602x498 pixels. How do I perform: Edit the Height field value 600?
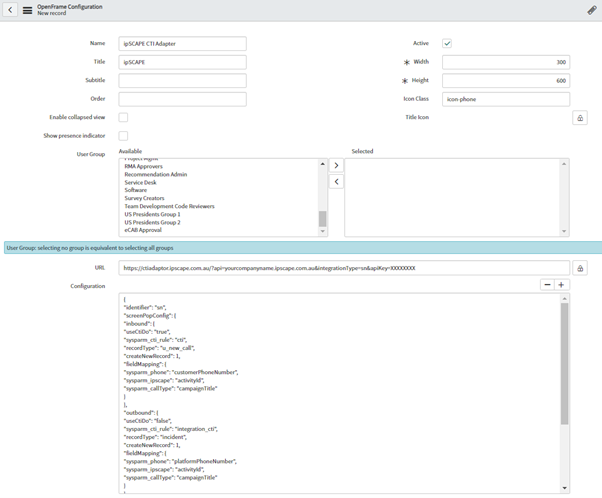(x=506, y=80)
